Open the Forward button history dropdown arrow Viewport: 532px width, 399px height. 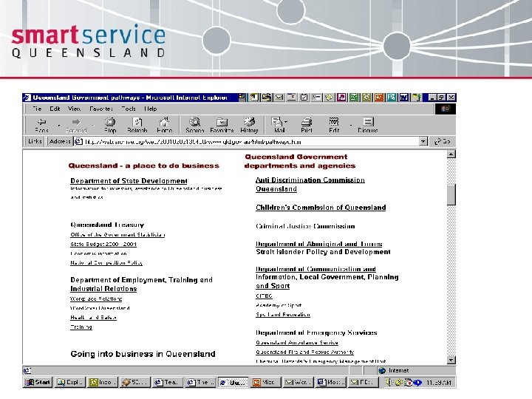pos(93,126)
